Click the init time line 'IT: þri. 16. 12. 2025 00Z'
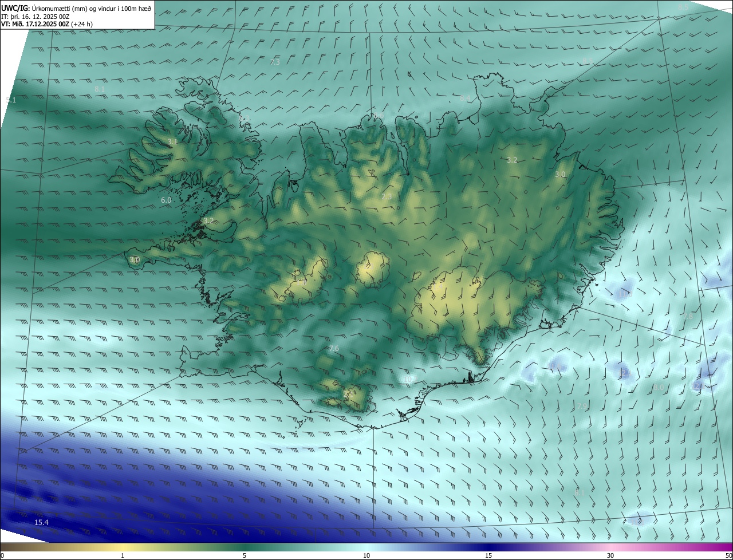The height and width of the screenshot is (560, 733). (x=36, y=17)
